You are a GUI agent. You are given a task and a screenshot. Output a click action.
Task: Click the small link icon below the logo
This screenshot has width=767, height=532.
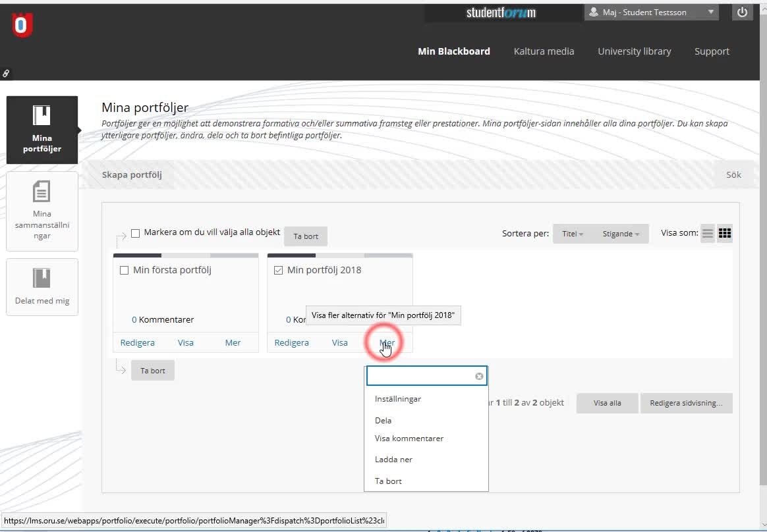tap(6, 73)
